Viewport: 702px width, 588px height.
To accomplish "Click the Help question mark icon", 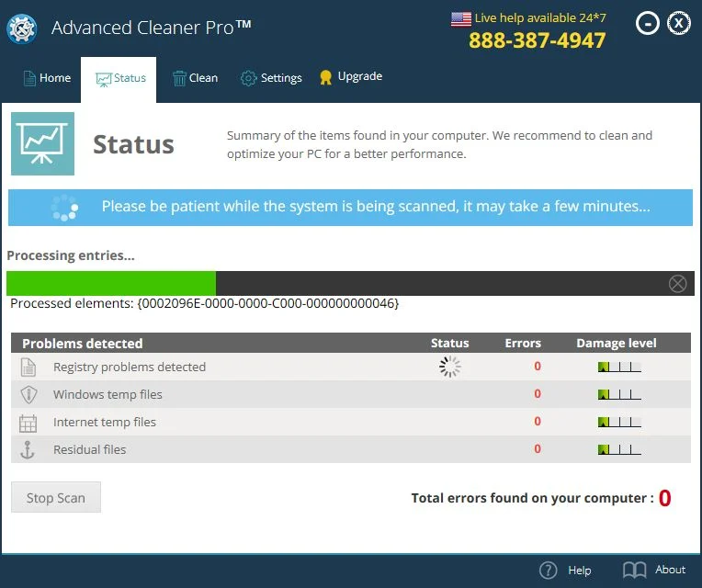I will pos(548,571).
